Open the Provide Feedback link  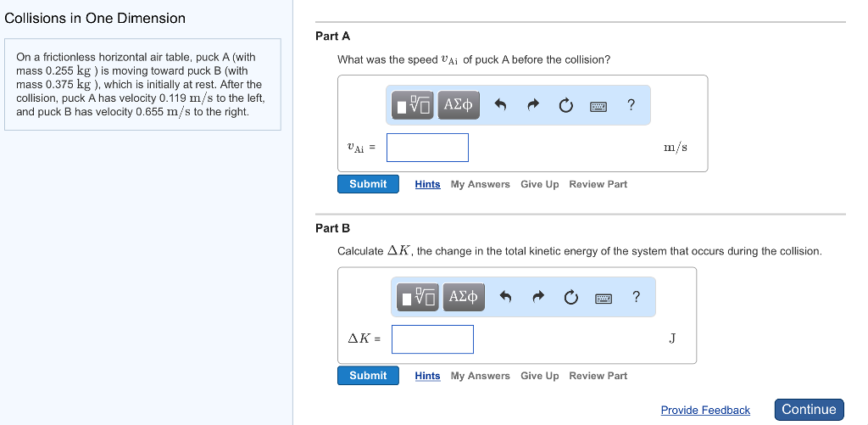pos(705,411)
